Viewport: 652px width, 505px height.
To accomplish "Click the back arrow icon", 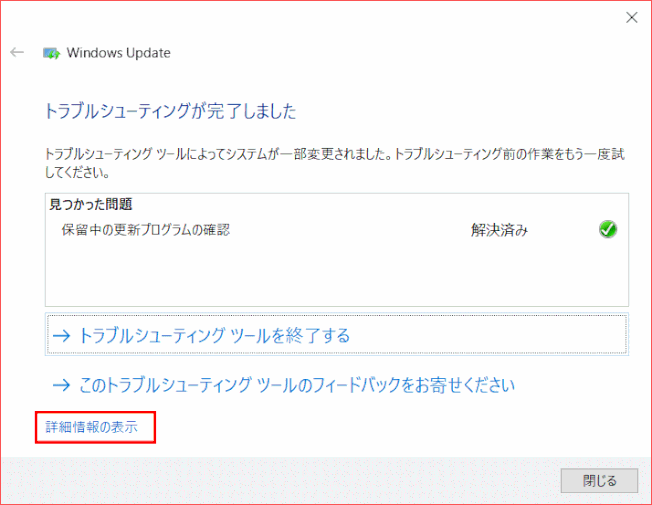I will point(17,52).
